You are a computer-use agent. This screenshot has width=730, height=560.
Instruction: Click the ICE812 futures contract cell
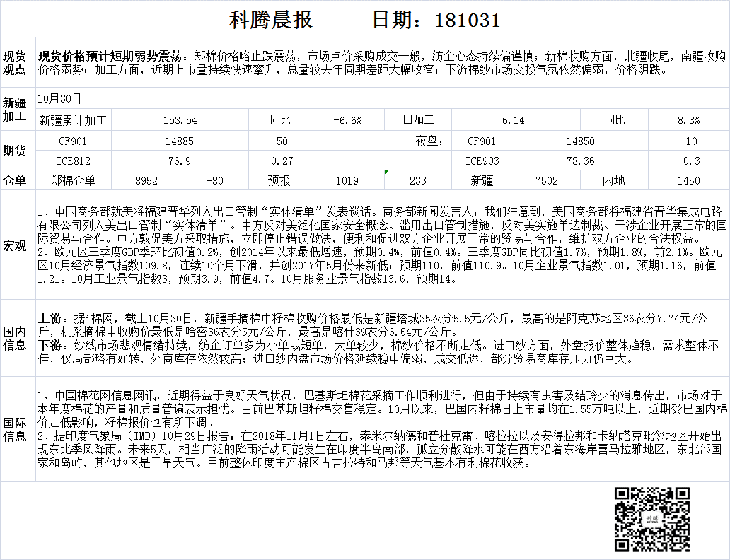pos(73,161)
